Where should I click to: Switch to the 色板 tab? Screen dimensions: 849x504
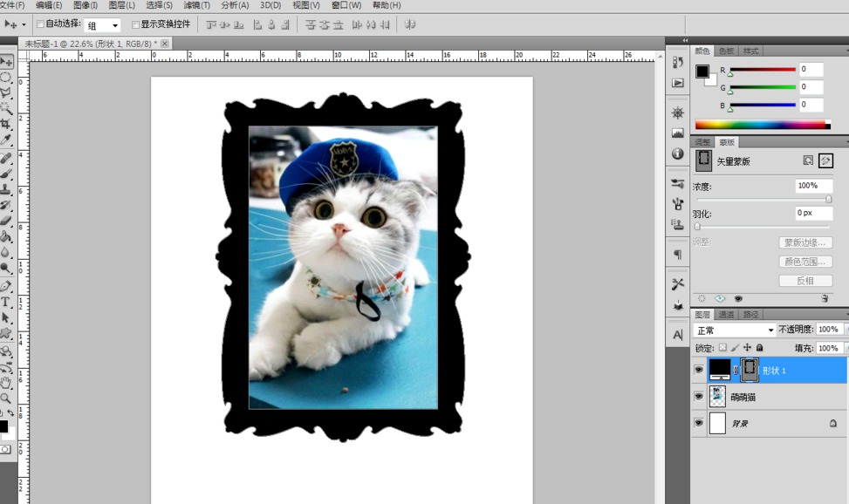pyautogui.click(x=726, y=51)
